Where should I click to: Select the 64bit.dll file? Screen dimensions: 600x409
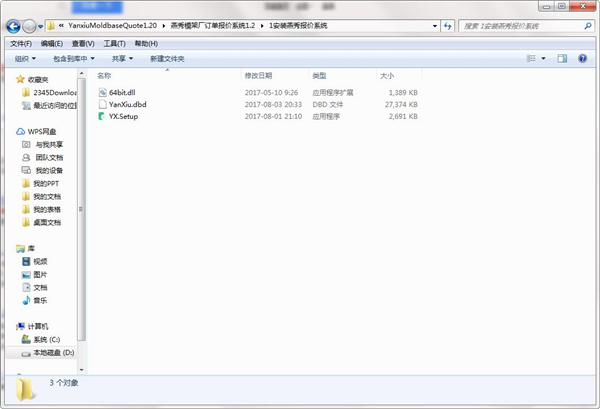click(122, 91)
